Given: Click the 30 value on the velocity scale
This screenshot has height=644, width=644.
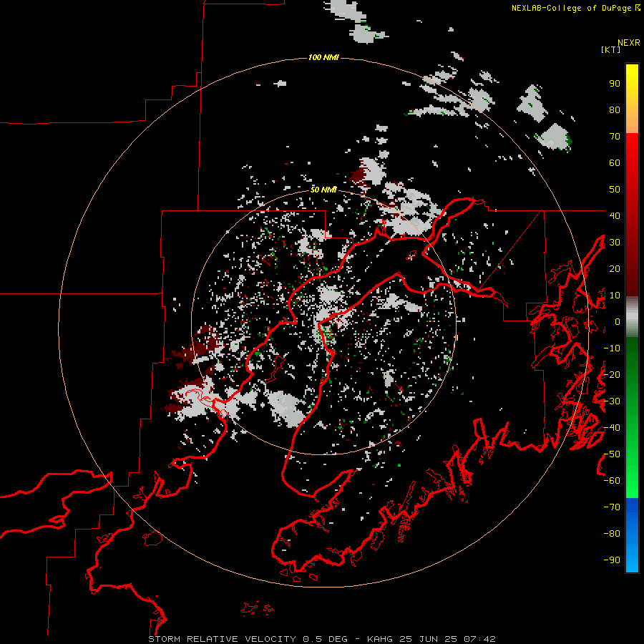Looking at the screenshot, I should pos(615,243).
